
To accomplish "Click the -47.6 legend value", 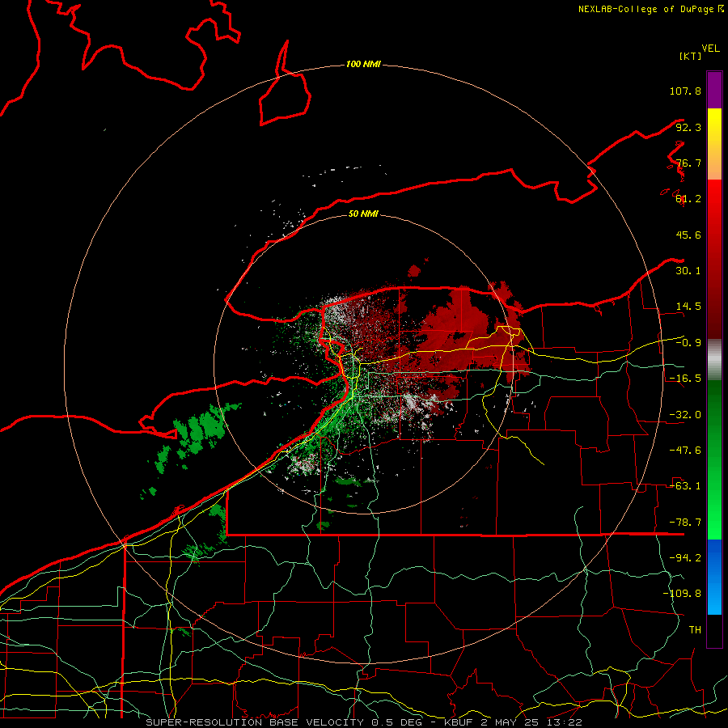I will [x=685, y=451].
